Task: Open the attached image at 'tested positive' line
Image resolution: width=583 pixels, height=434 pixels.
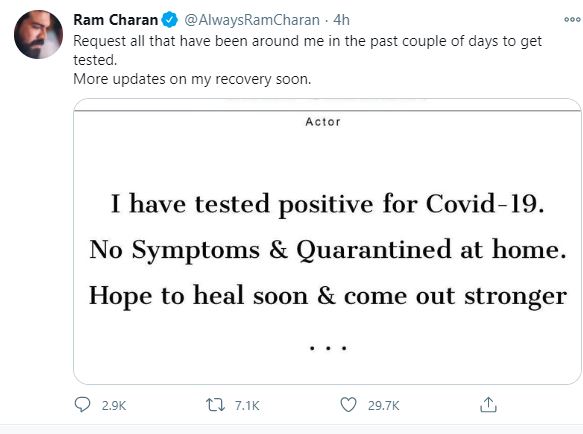Action: point(328,204)
